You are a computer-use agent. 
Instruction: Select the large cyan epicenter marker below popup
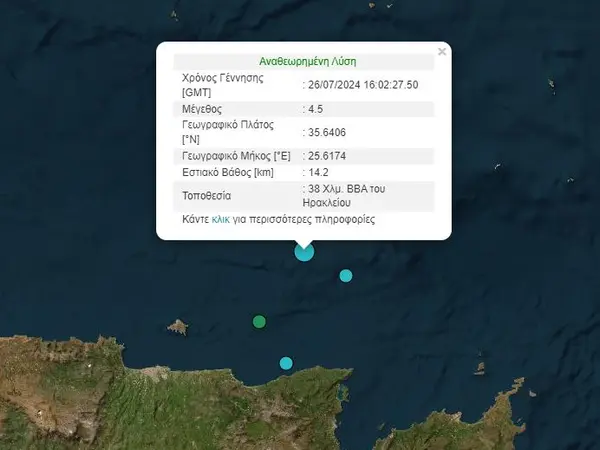[x=304, y=252]
